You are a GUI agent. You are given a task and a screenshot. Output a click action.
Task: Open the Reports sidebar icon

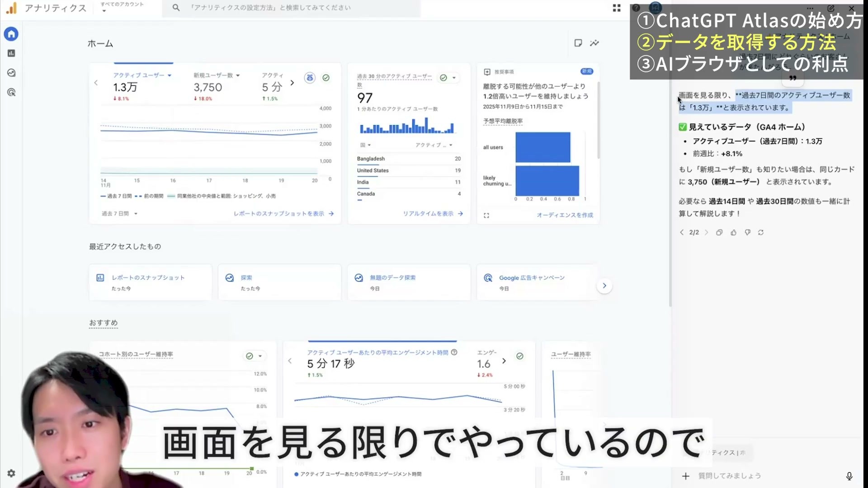point(11,53)
